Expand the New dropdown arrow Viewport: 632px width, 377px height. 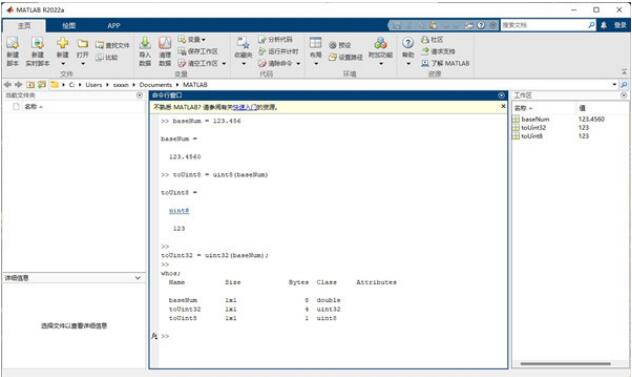[62, 64]
